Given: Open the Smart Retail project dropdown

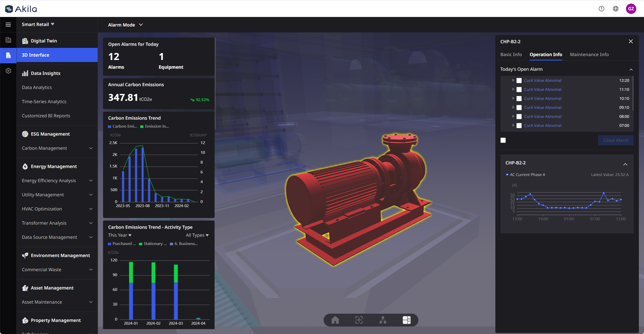Looking at the screenshot, I should pos(38,24).
